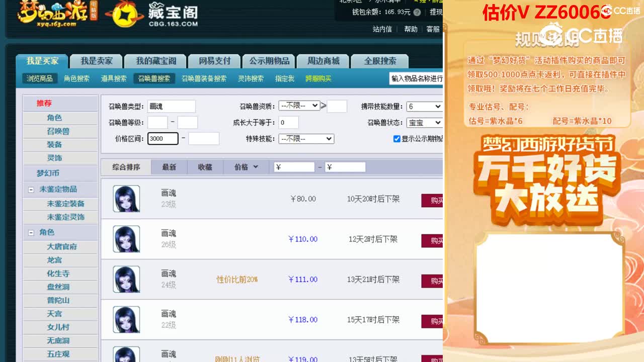Focus the 价格区间 minimum field

[x=163, y=138]
